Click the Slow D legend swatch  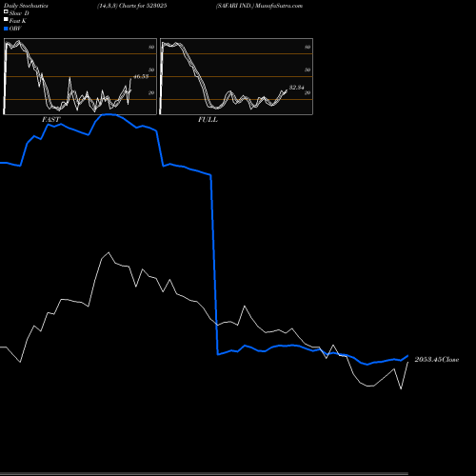click(x=6, y=11)
